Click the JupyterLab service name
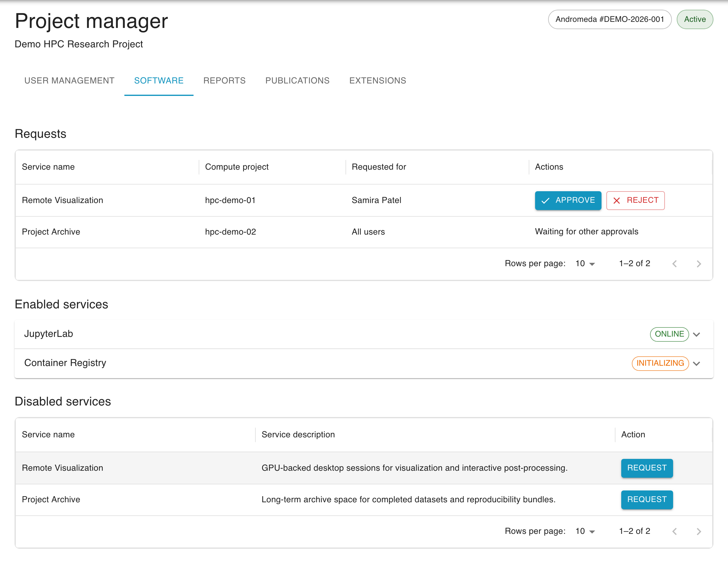Screen dimensions: 728x573 click(x=49, y=334)
